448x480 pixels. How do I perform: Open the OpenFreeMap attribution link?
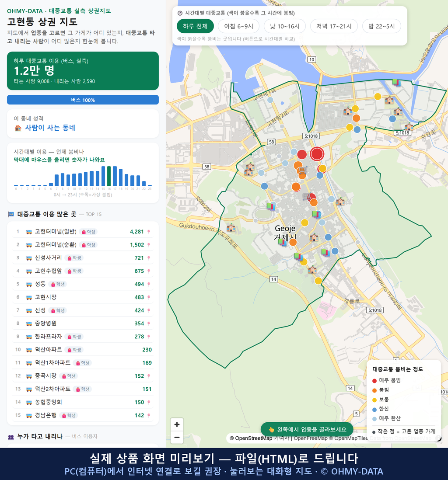coord(311,438)
